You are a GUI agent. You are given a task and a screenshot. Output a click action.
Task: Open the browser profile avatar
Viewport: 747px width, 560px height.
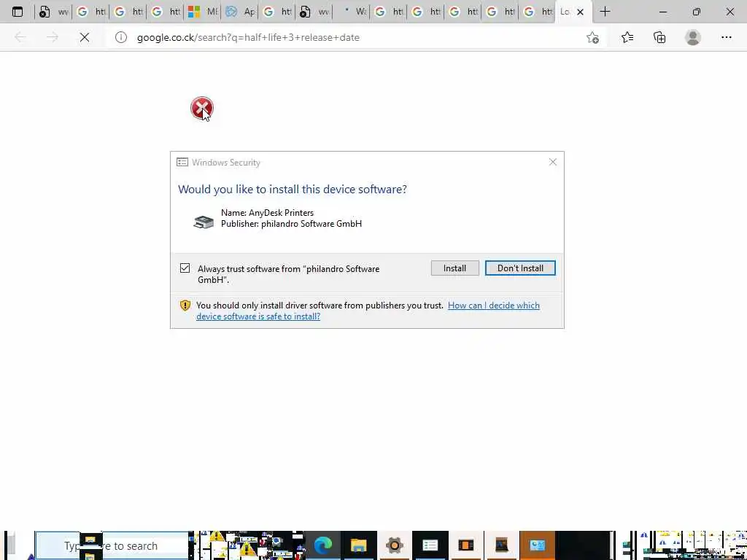pos(693,37)
